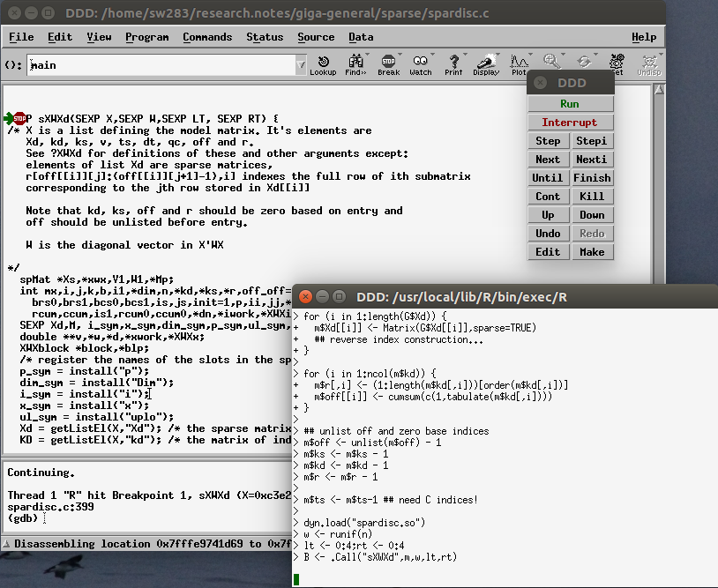This screenshot has height=588, width=718.
Task: Click the source pane scrollbar up arrow
Action: [x=659, y=90]
